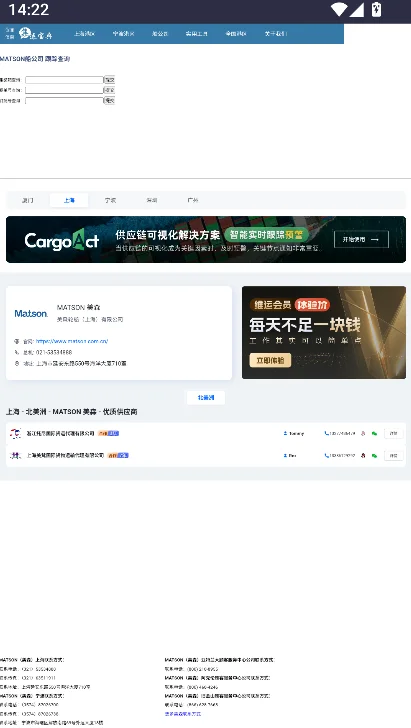Select the 深圳 port tab
This screenshot has height=728, width=411.
tap(152, 201)
